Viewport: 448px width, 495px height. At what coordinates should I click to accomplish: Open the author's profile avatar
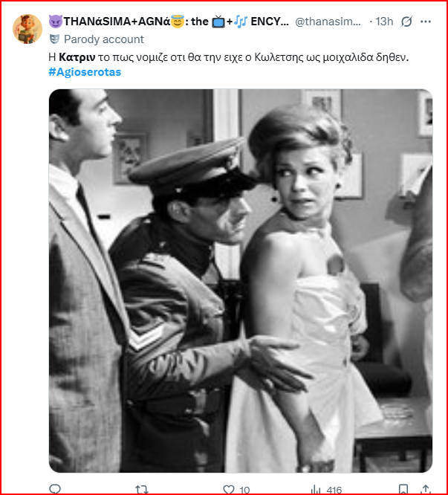(27, 29)
